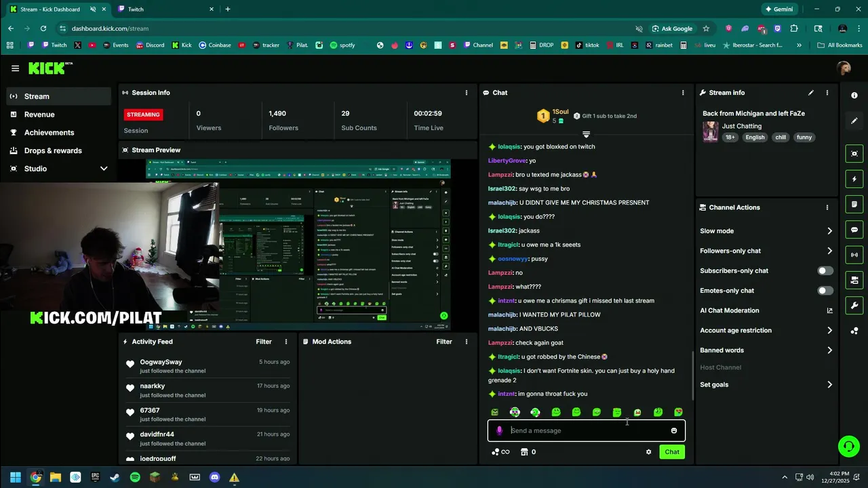
Task: Open the green headset support button
Action: pyautogui.click(x=848, y=446)
